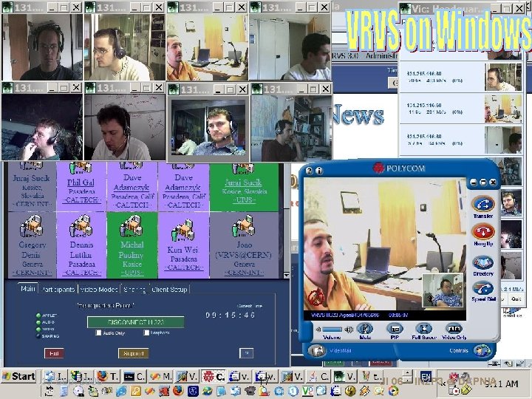This screenshot has height=399, width=532.
Task: Click the 'Headquarters Room' title text
Action: [x=106, y=305]
